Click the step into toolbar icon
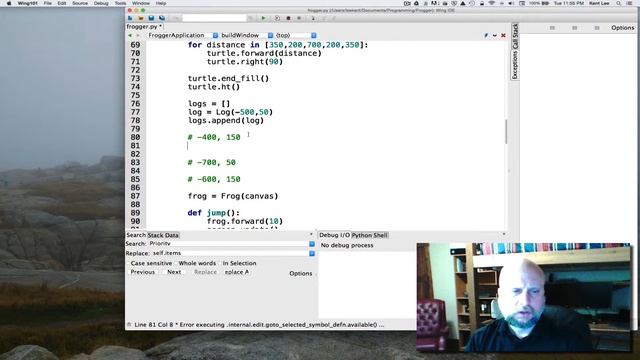This screenshot has width=640, height=360. pos(313,18)
